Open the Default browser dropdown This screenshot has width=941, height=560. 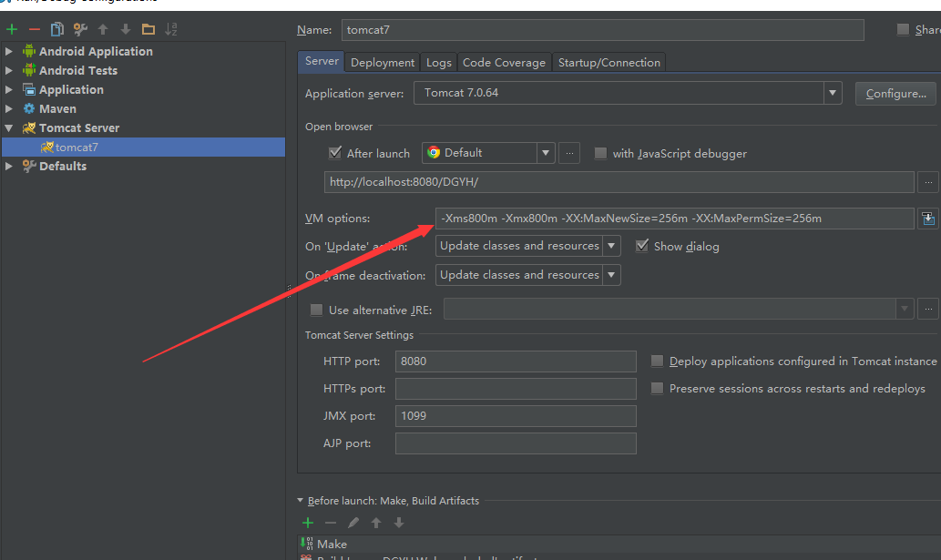[545, 153]
